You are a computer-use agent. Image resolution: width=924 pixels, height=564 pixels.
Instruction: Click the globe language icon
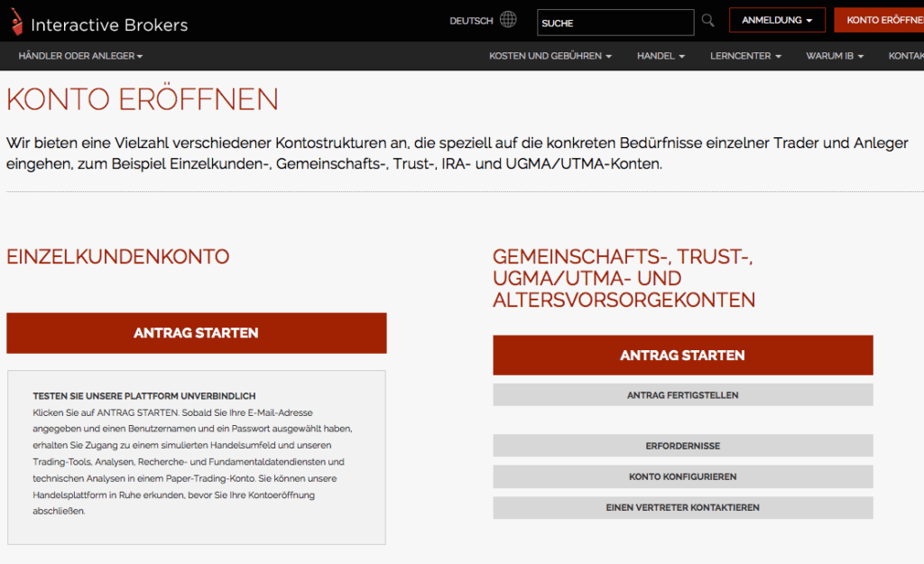508,20
